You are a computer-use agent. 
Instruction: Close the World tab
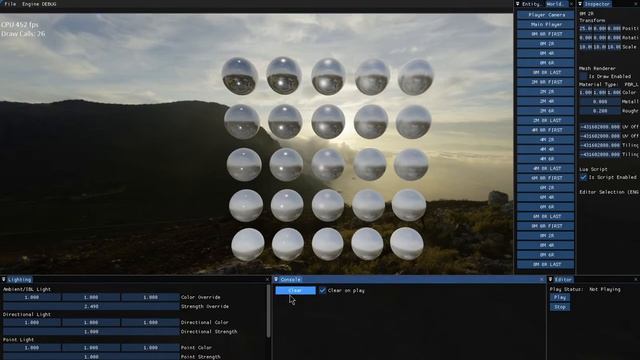tap(571, 4)
